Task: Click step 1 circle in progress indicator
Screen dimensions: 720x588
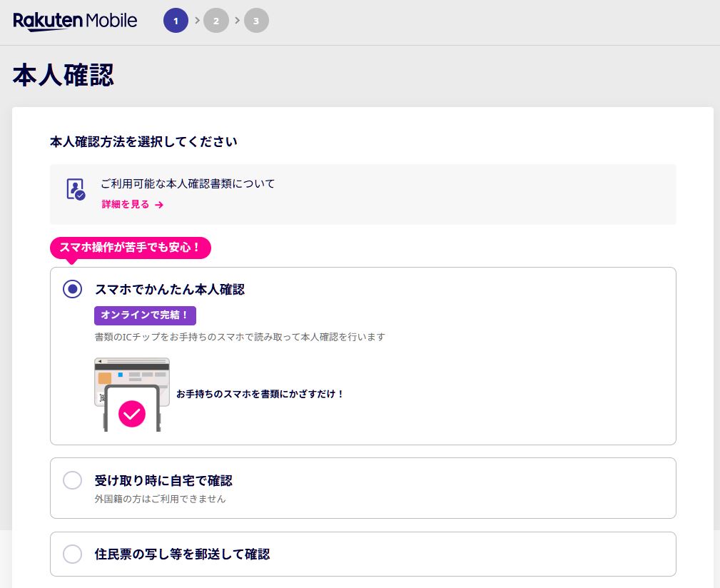Action: pyautogui.click(x=176, y=21)
